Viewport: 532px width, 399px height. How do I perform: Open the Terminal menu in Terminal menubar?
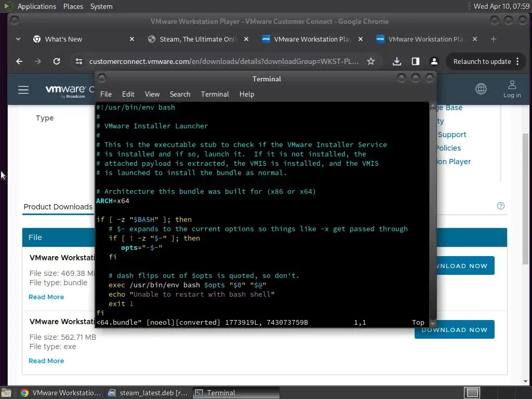pos(215,94)
